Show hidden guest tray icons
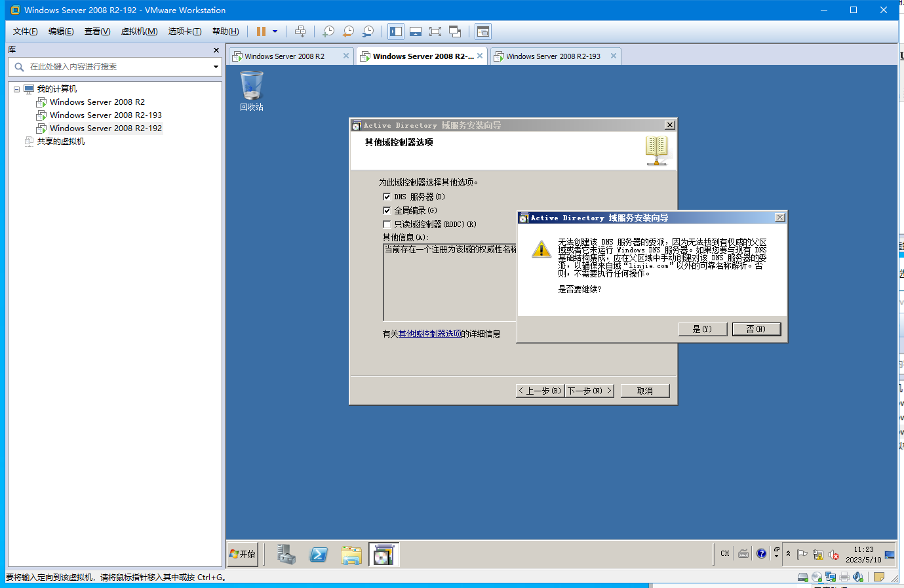The image size is (904, 588). pyautogui.click(x=789, y=554)
